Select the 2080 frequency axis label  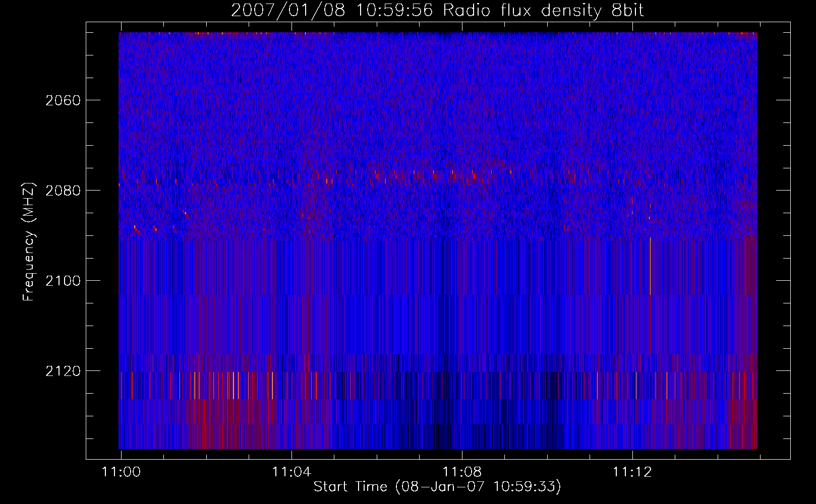pos(63,191)
